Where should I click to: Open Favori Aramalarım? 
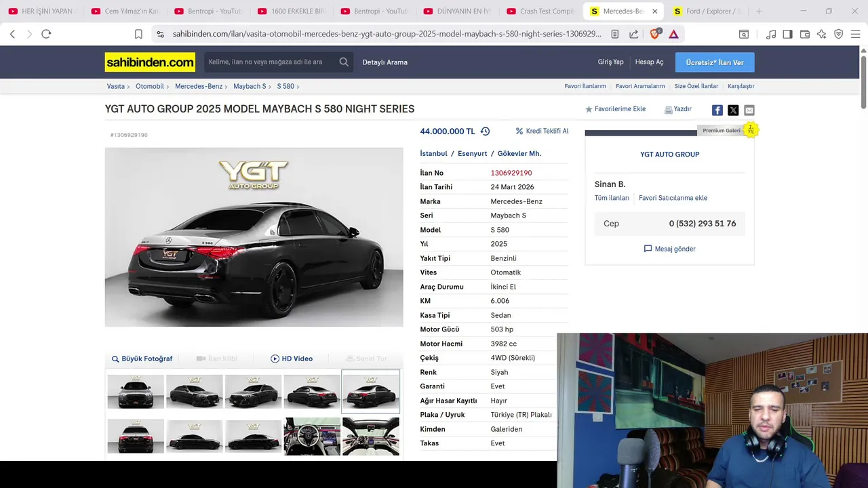pyautogui.click(x=640, y=86)
